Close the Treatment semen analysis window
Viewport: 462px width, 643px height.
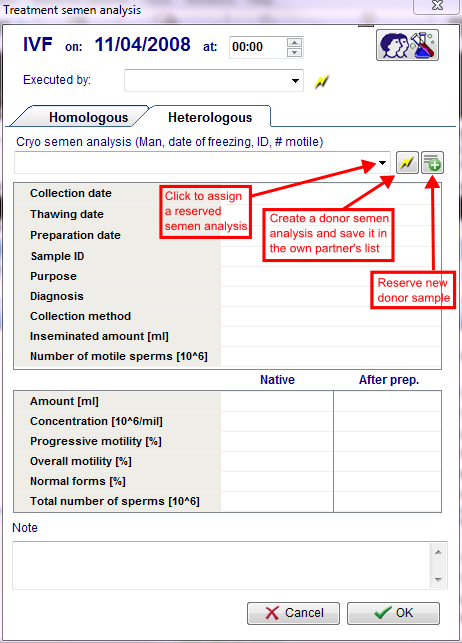pyautogui.click(x=437, y=5)
